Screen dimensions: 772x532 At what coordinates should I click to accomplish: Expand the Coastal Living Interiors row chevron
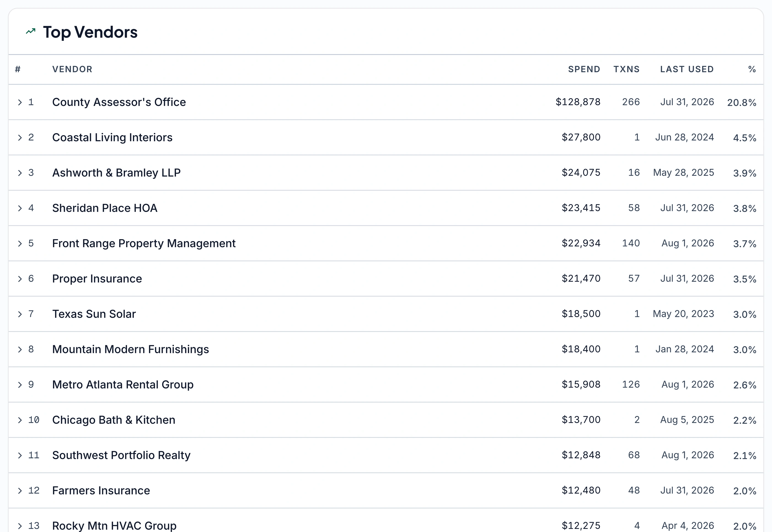(x=20, y=138)
